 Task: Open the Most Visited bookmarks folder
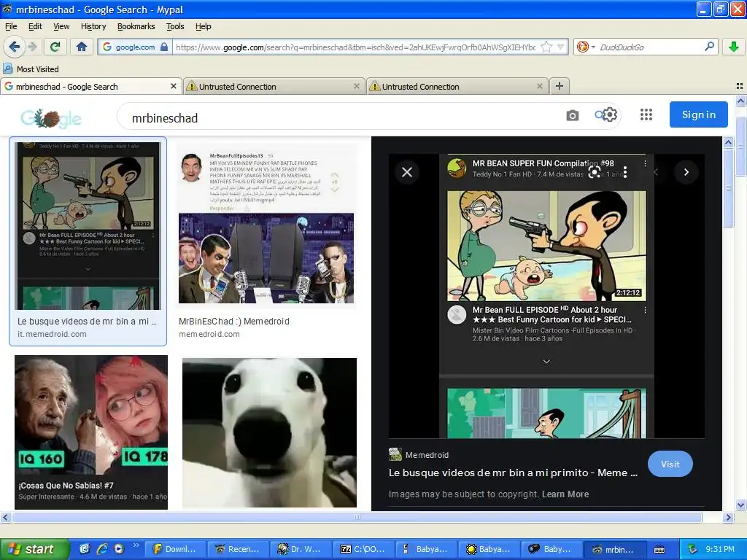coord(31,69)
